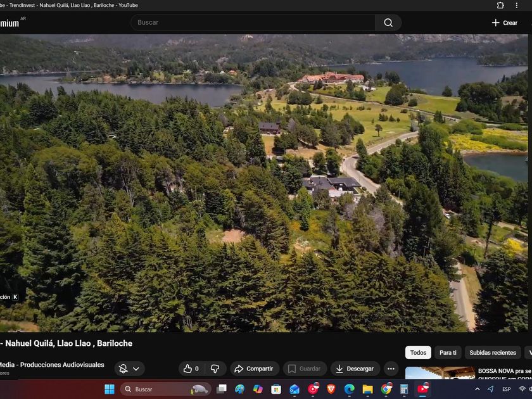The image size is (532, 399).
Task: Dislike the video with thumbs down
Action: coord(215,369)
